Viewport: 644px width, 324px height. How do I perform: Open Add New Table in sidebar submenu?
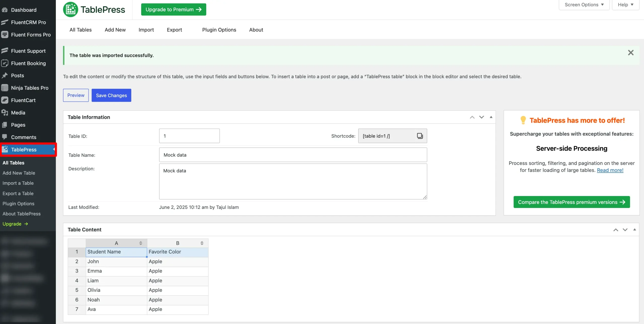tap(19, 173)
